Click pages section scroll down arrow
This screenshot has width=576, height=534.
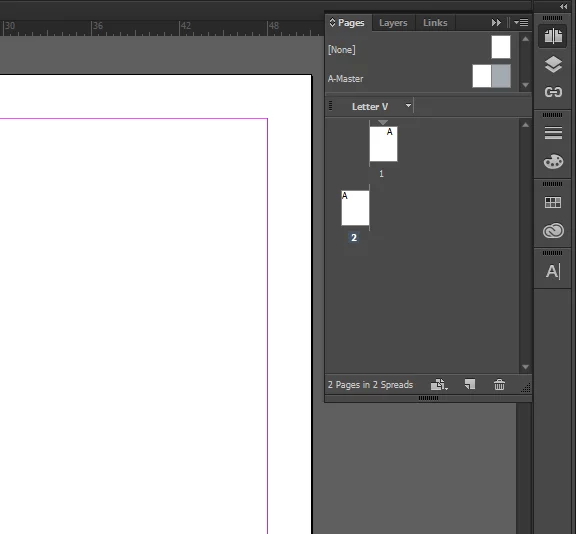(526, 367)
